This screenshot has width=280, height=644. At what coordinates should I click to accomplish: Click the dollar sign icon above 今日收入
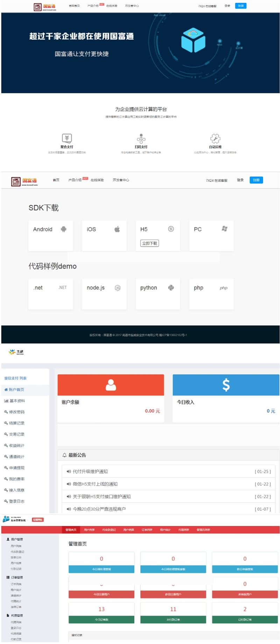[x=226, y=385]
